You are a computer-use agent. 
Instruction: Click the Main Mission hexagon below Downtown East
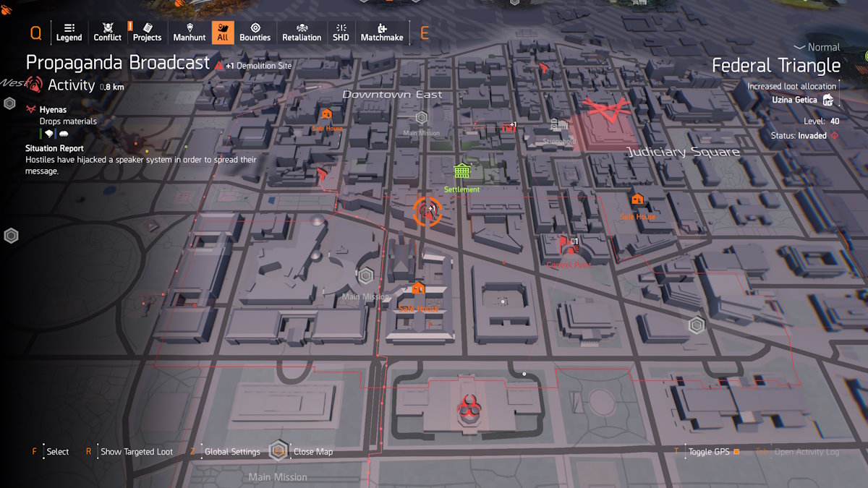pos(422,116)
